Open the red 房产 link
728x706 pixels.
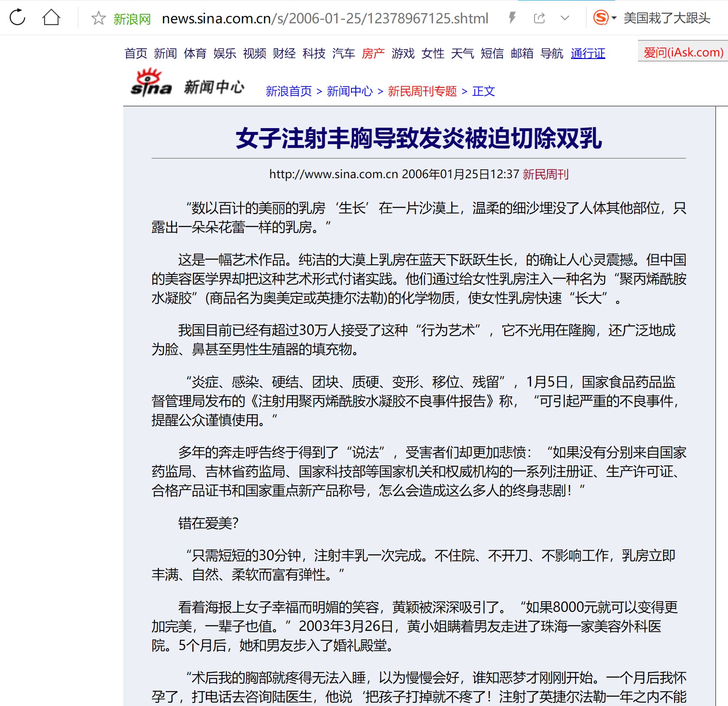(374, 53)
